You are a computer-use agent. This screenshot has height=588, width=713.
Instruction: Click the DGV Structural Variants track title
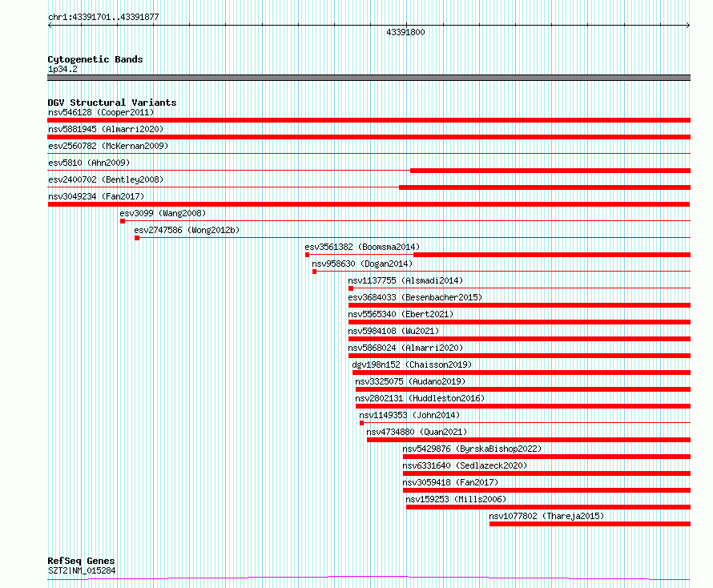pyautogui.click(x=112, y=103)
